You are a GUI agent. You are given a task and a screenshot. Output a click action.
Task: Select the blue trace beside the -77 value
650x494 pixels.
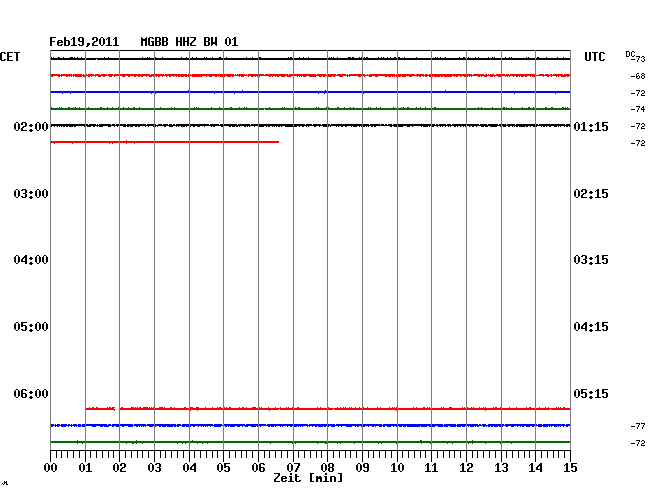[310, 426]
